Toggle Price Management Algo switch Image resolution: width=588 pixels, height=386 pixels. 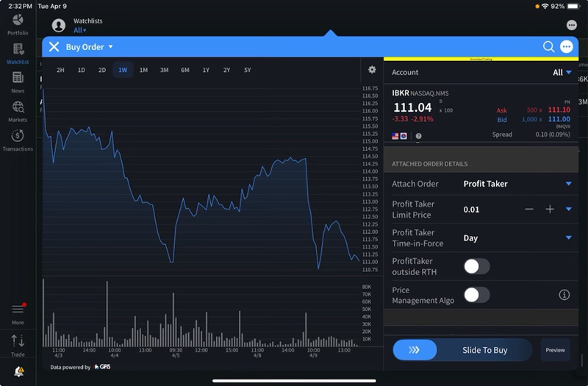(476, 295)
